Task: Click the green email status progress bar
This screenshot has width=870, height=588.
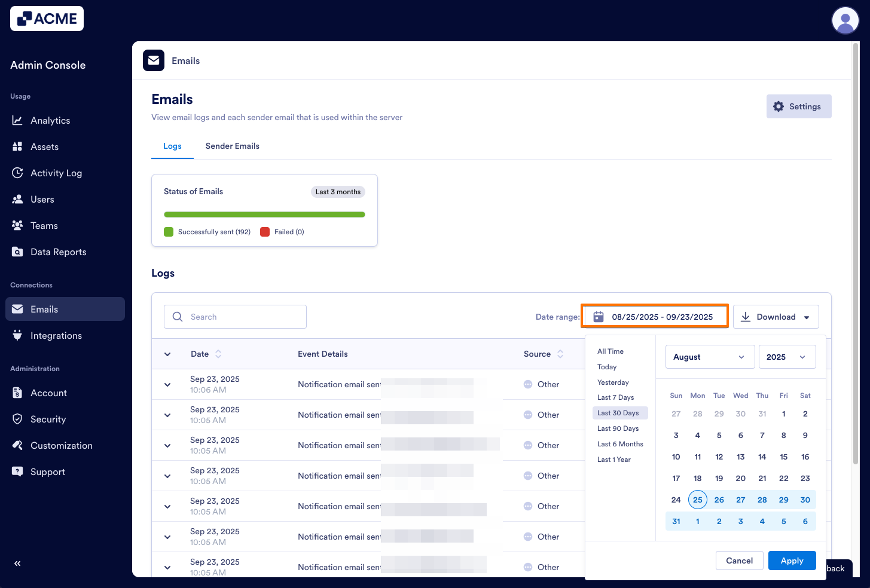Action: pyautogui.click(x=264, y=214)
